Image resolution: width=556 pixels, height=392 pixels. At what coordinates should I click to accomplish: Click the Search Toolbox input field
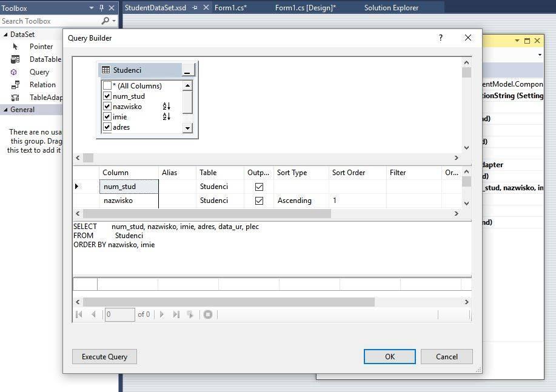50,21
